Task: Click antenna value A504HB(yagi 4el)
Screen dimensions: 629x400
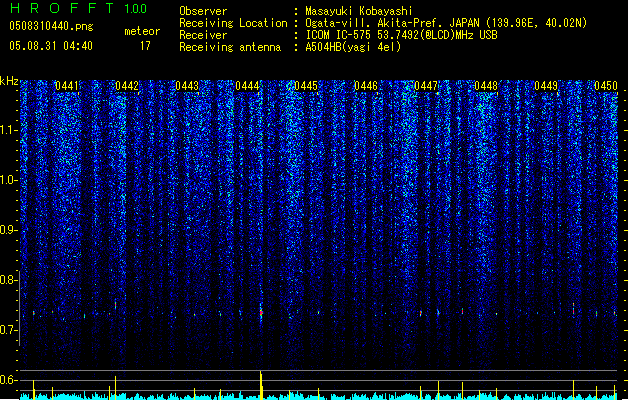Action: pyautogui.click(x=353, y=47)
